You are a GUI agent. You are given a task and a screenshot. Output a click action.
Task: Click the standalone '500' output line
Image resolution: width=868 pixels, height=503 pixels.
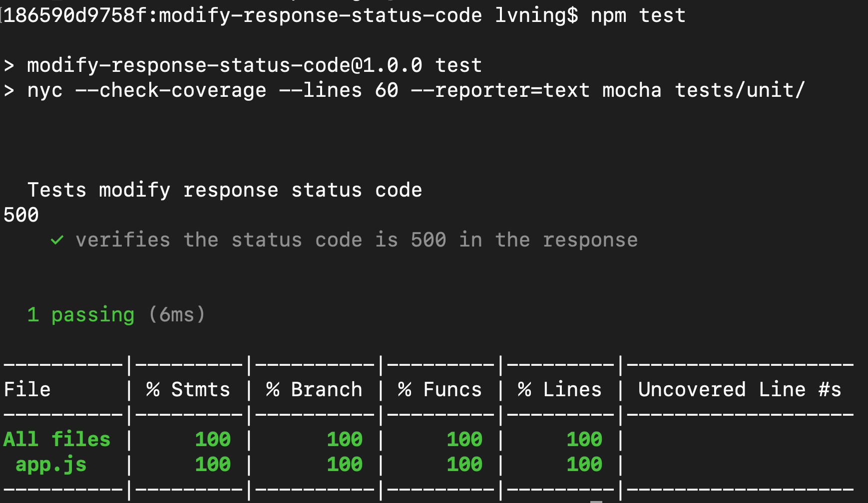pyautogui.click(x=21, y=215)
